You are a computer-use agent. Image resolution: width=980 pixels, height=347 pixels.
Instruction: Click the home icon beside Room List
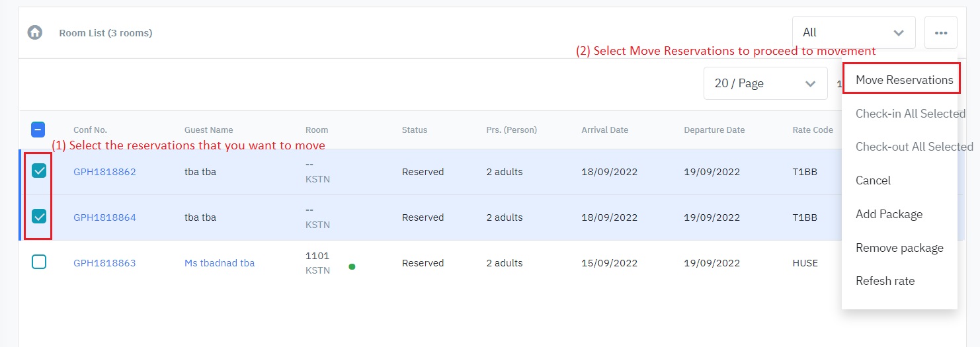pyautogui.click(x=35, y=32)
